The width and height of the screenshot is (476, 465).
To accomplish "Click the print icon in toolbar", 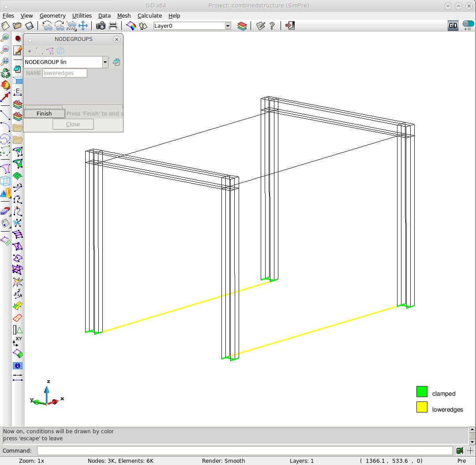I will coord(113,26).
